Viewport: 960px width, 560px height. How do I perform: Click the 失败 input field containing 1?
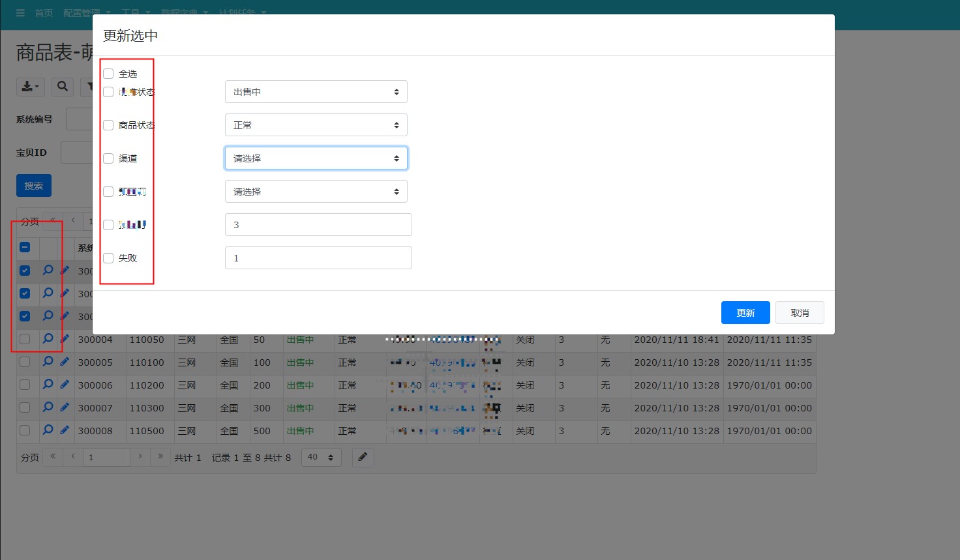[318, 258]
